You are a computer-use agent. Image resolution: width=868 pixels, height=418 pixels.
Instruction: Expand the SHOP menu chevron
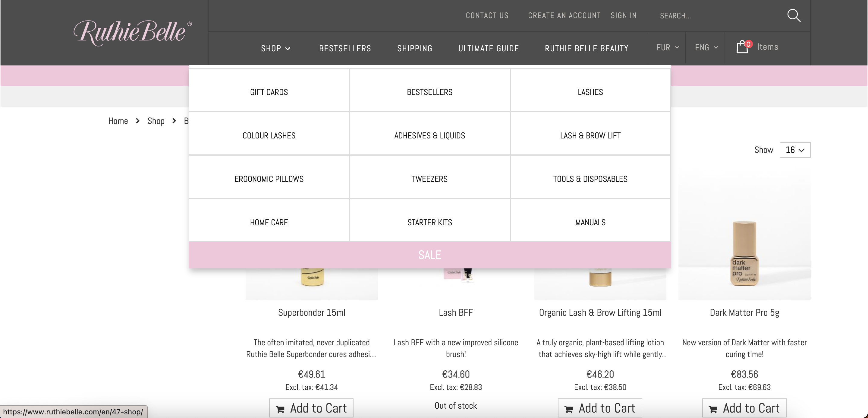click(x=288, y=49)
